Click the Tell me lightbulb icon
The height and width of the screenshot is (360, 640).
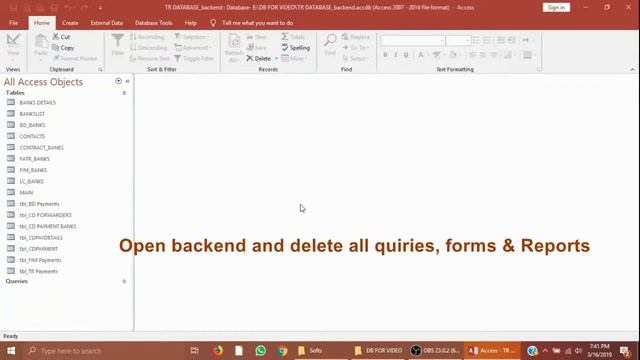pos(213,23)
